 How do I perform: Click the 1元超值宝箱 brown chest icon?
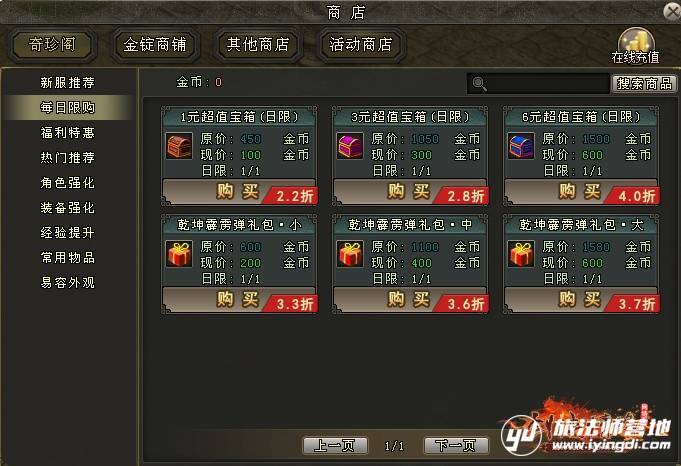click(x=179, y=146)
